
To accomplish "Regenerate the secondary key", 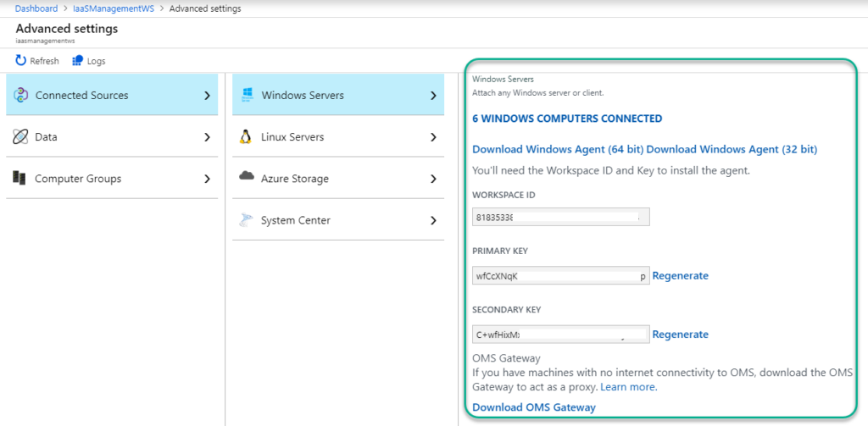I will tap(681, 335).
